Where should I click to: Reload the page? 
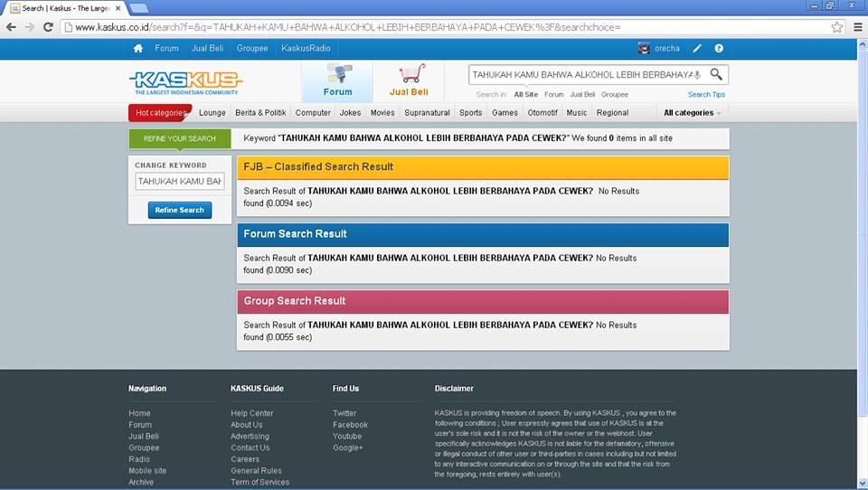point(48,26)
